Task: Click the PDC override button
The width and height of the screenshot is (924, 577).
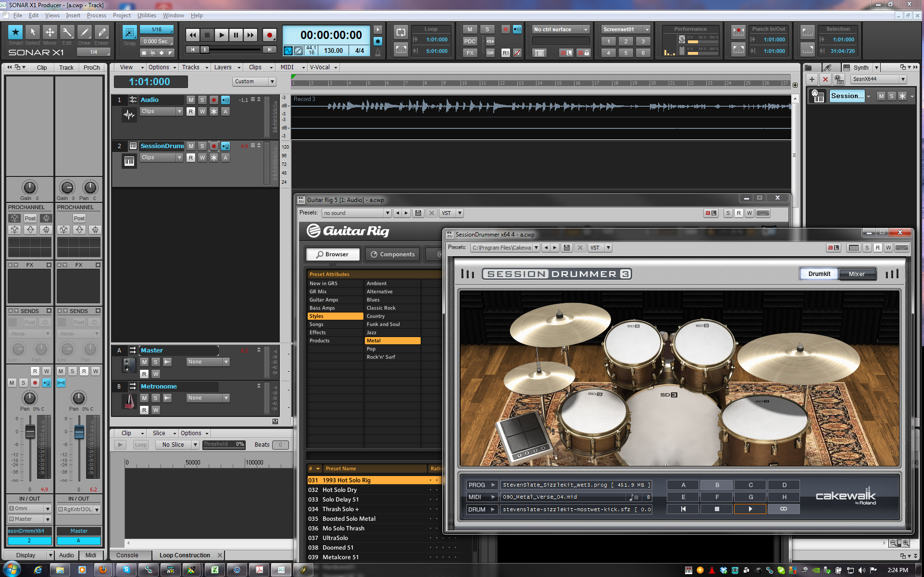Action: click(470, 41)
